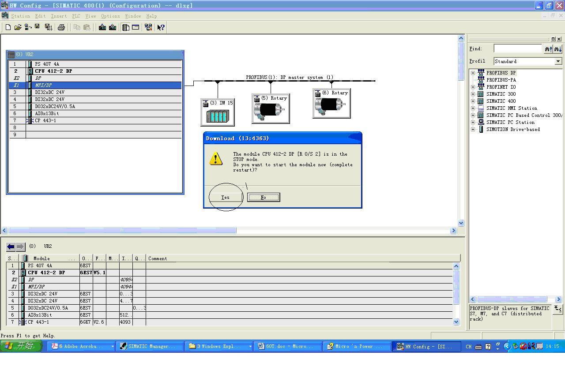The width and height of the screenshot is (565, 392).
Task: Click the undock icon of catalog pane
Action: coord(553,39)
